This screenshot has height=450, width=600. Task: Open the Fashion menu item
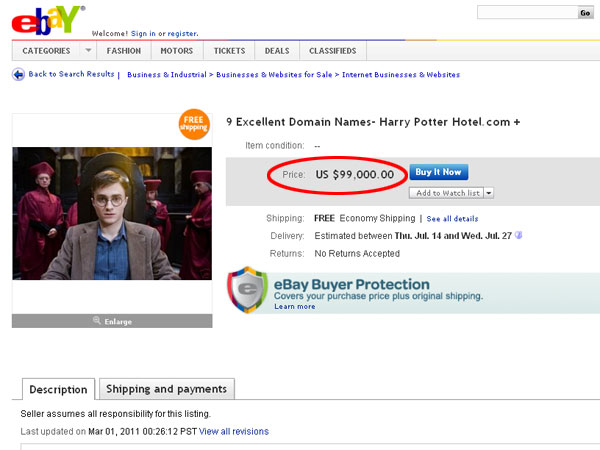(x=124, y=50)
